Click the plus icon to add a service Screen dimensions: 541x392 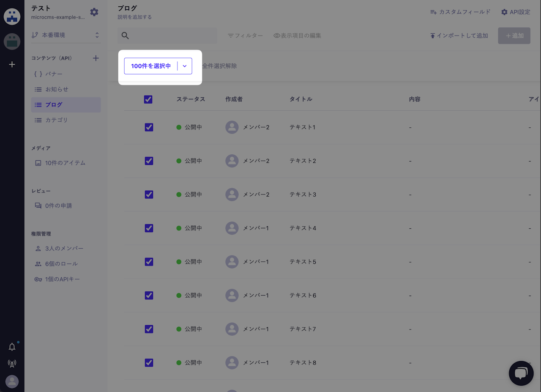click(12, 65)
